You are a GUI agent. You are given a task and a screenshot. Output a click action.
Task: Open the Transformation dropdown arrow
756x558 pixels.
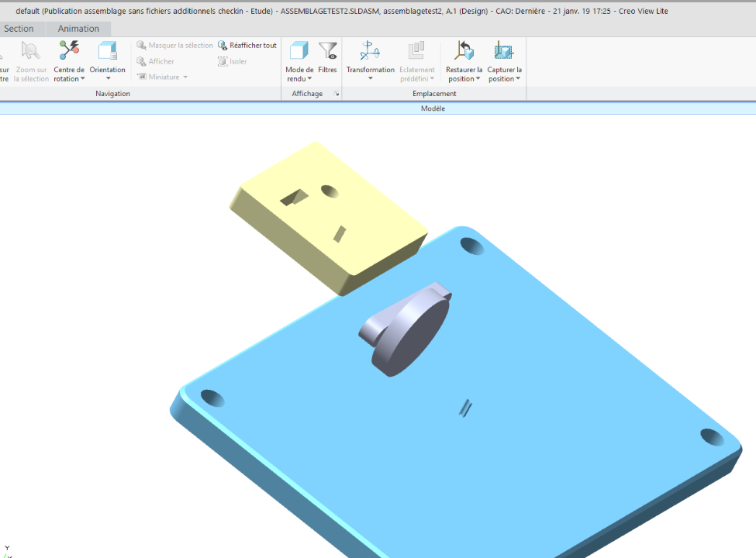pos(371,78)
